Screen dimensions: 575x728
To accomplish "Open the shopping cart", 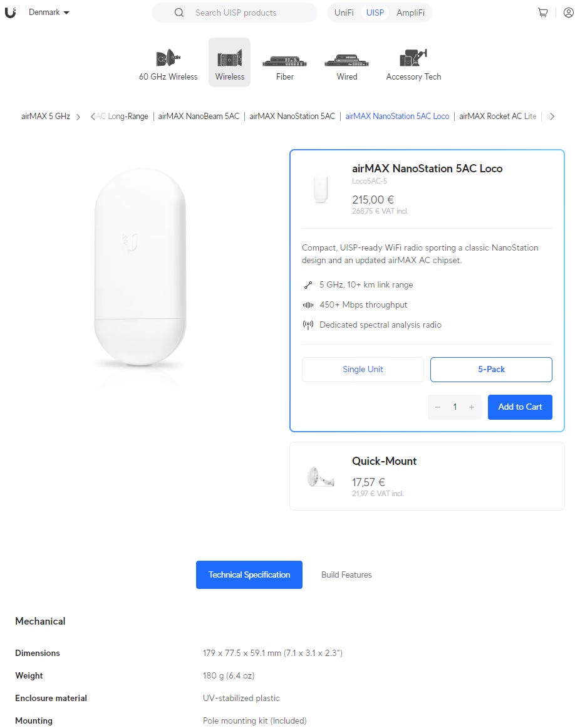I will point(543,13).
